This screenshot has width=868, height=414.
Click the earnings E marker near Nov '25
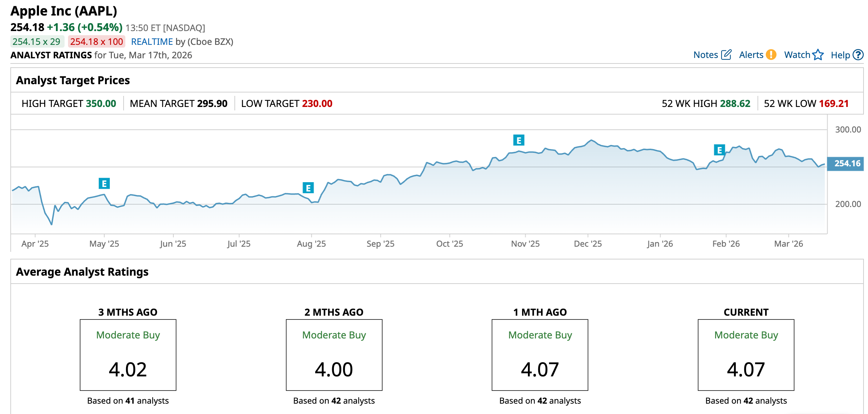pos(519,140)
